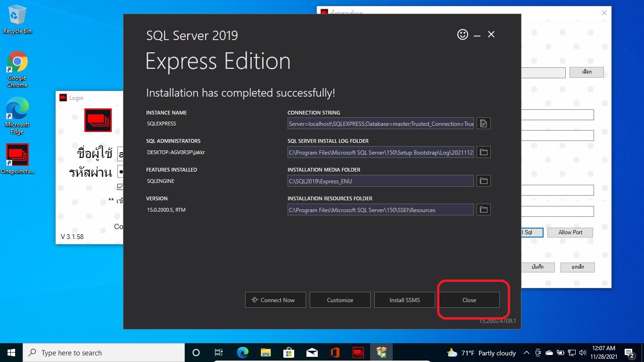Click the Connect Now button

275,300
